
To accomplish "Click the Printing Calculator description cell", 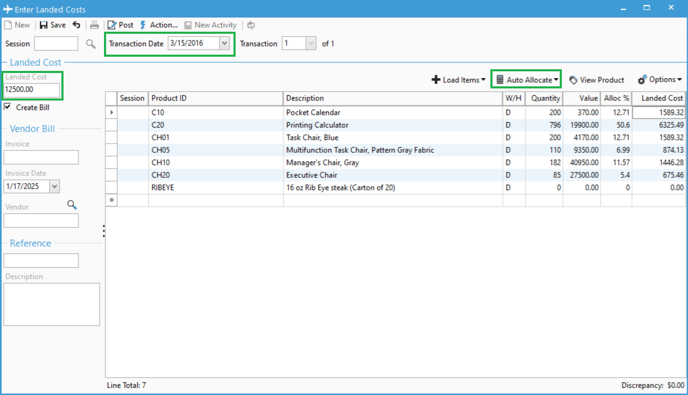I will [393, 125].
